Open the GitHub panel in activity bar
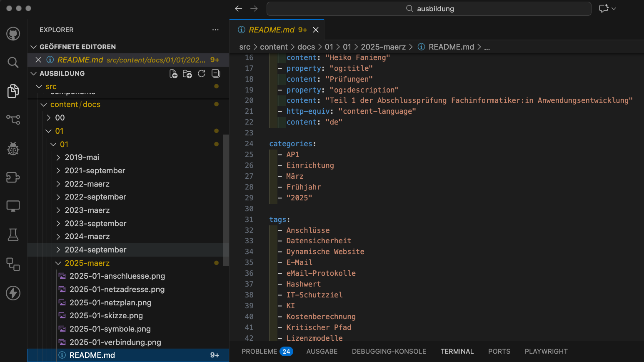This screenshot has width=644, height=362. click(13, 34)
